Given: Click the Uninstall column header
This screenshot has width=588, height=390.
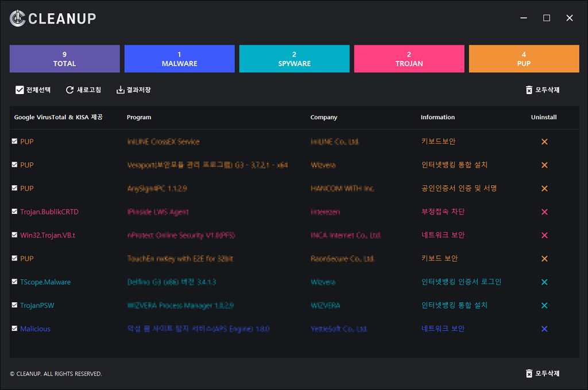Looking at the screenshot, I should click(x=544, y=117).
